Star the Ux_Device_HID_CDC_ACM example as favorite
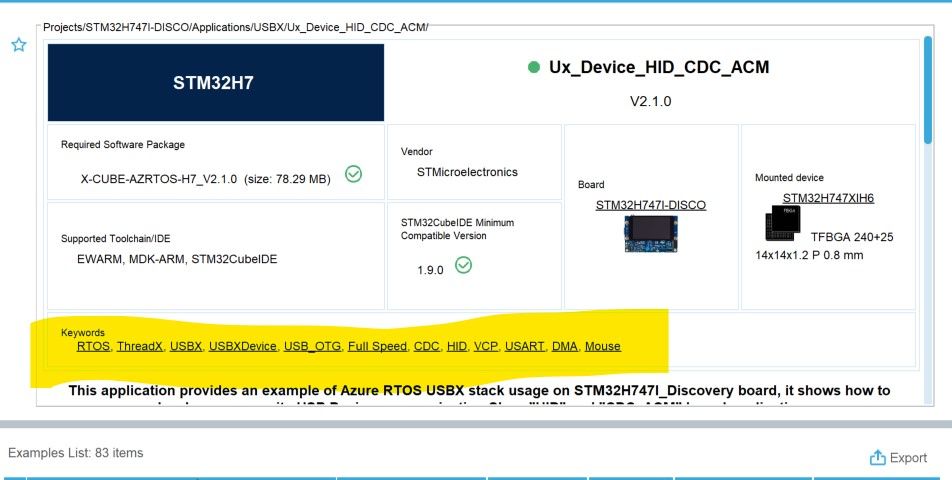Image resolution: width=952 pixels, height=480 pixels. pyautogui.click(x=19, y=45)
